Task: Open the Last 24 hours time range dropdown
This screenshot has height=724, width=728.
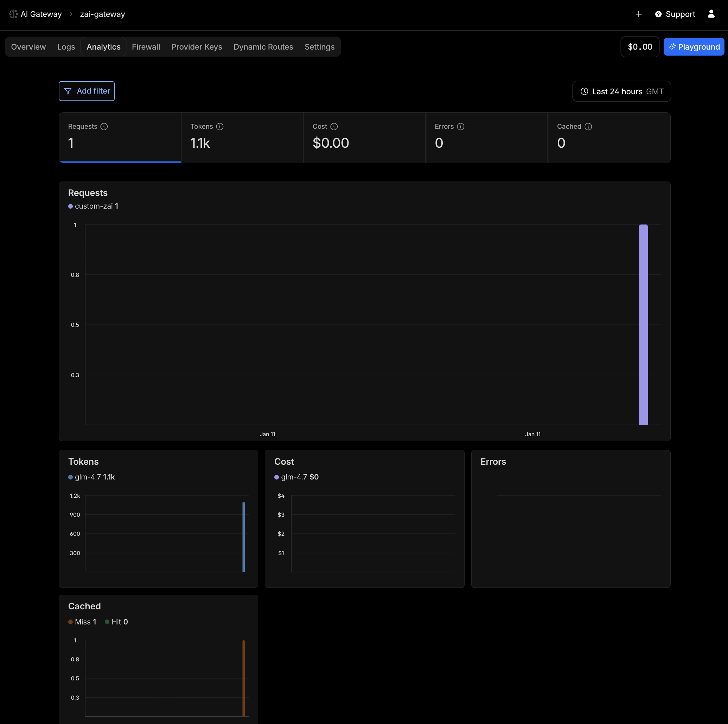Action: click(621, 91)
